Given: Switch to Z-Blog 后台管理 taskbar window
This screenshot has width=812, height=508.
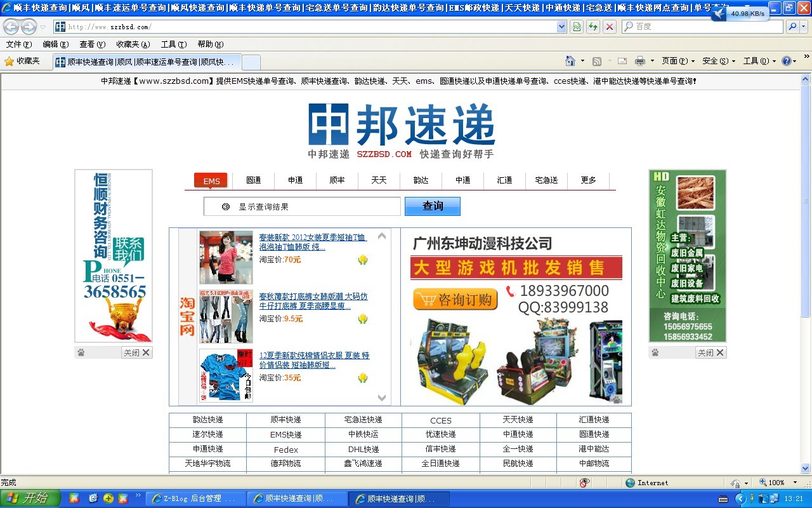Looking at the screenshot, I should tap(196, 498).
